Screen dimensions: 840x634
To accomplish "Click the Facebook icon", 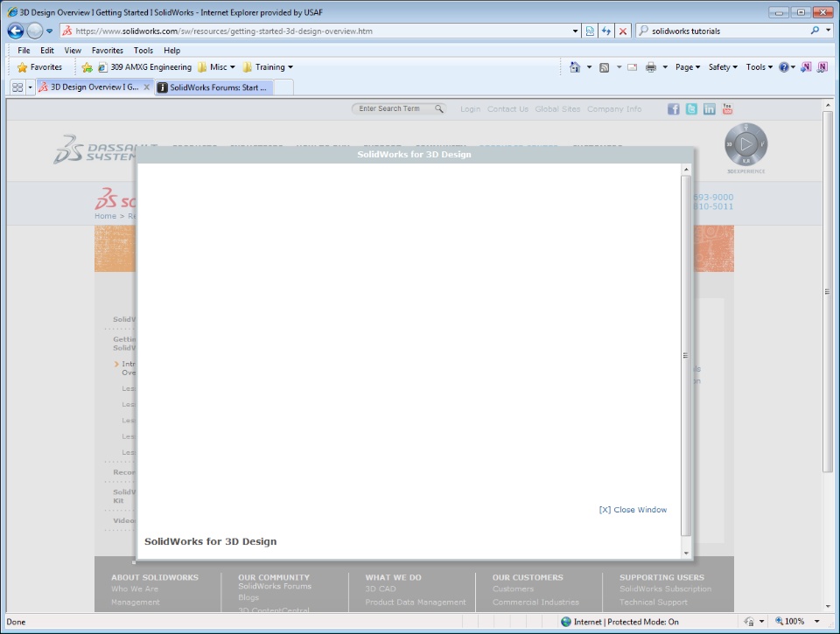I will (x=674, y=109).
